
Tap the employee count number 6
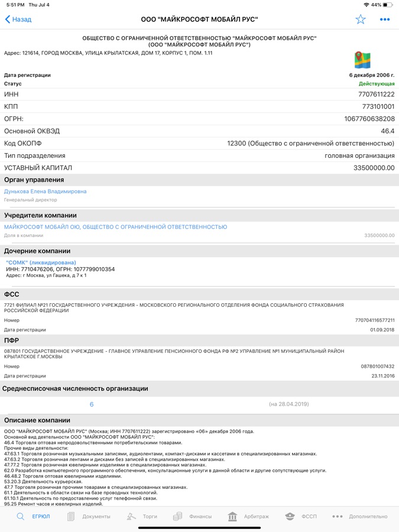[92, 404]
